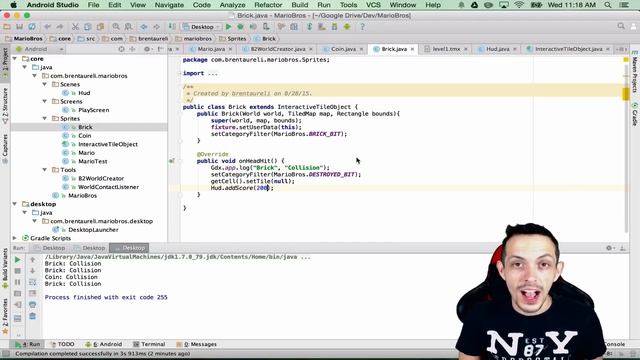Image resolution: width=640 pixels, height=360 pixels.
Task: Click the Find magnifier icon in the toolbar
Action: click(x=116, y=27)
